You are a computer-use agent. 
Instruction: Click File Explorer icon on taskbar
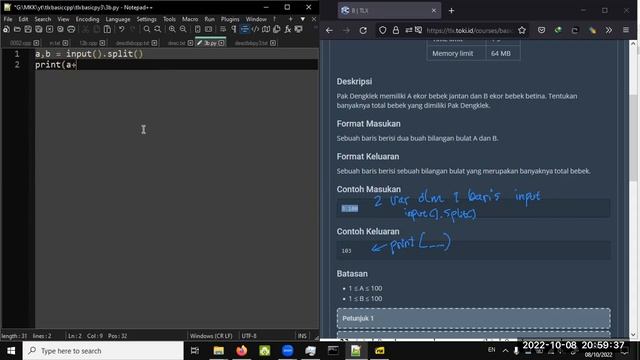218,351
